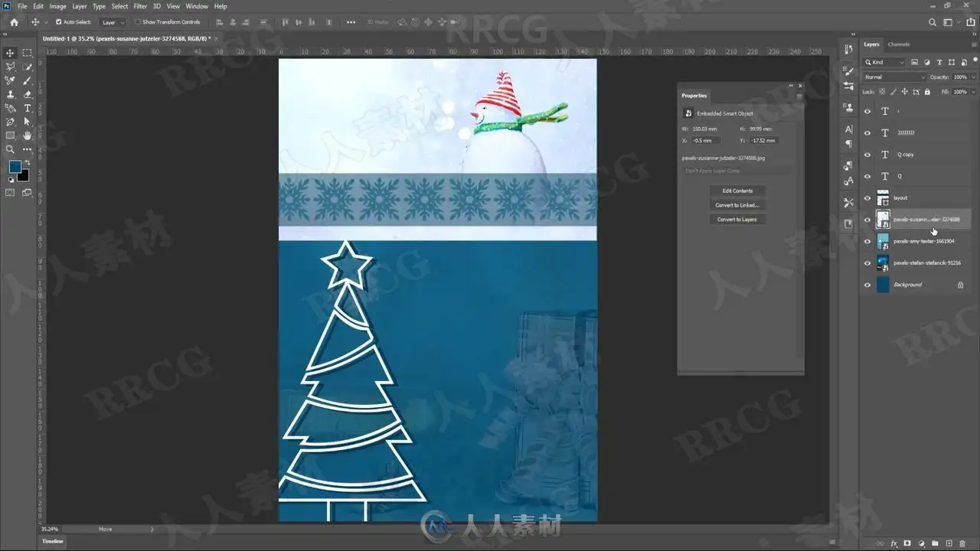Click the Home icon in options bar
The width and height of the screenshot is (980, 551).
click(x=14, y=22)
